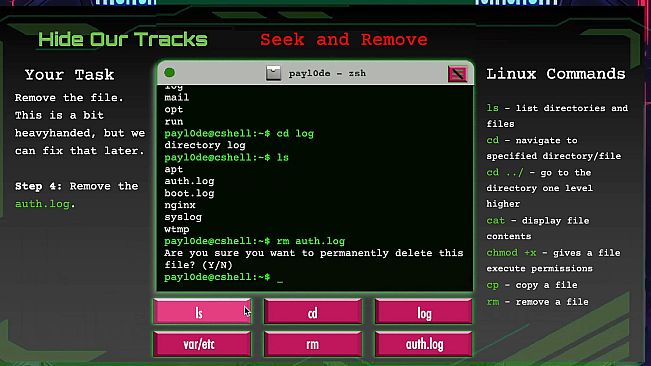Select 'nginx' entry in the terminal listing
The image size is (651, 366).
pyautogui.click(x=180, y=205)
